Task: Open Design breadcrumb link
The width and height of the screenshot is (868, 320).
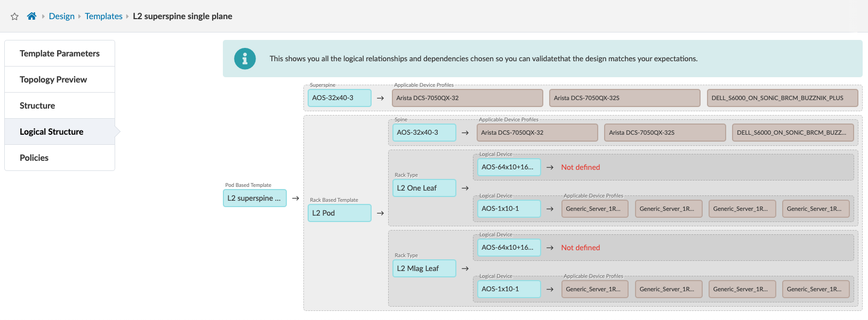Action: click(61, 16)
